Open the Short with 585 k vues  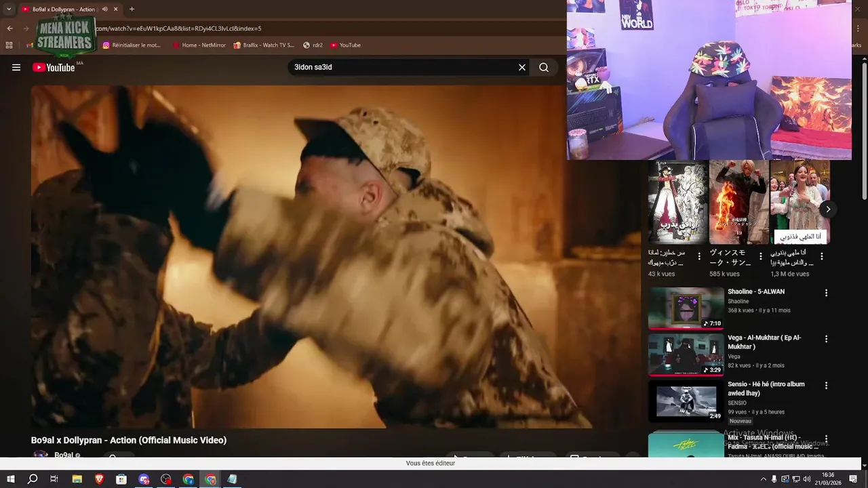pyautogui.click(x=738, y=202)
